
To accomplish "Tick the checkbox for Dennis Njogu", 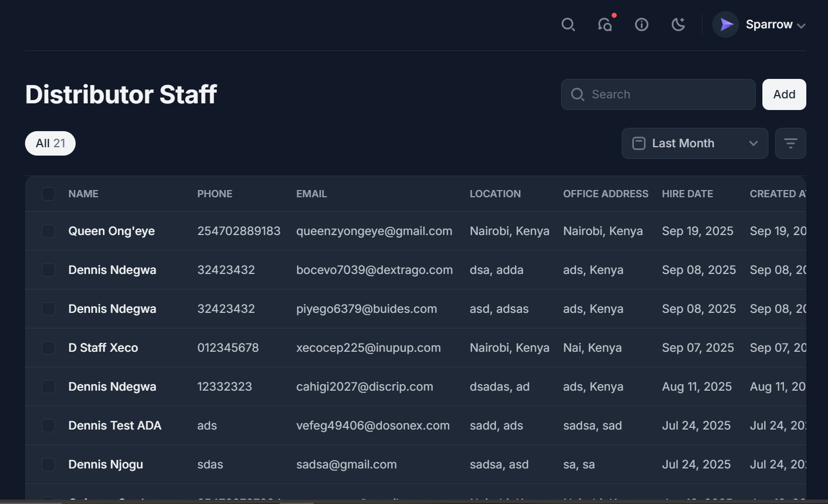I will tap(48, 464).
